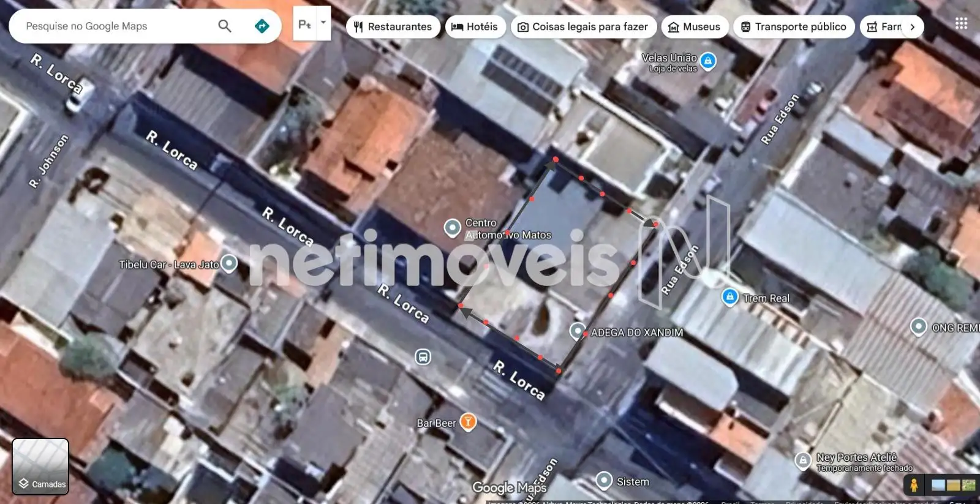Click the search magnifier icon
Screen dimensions: 980x504
225,26
